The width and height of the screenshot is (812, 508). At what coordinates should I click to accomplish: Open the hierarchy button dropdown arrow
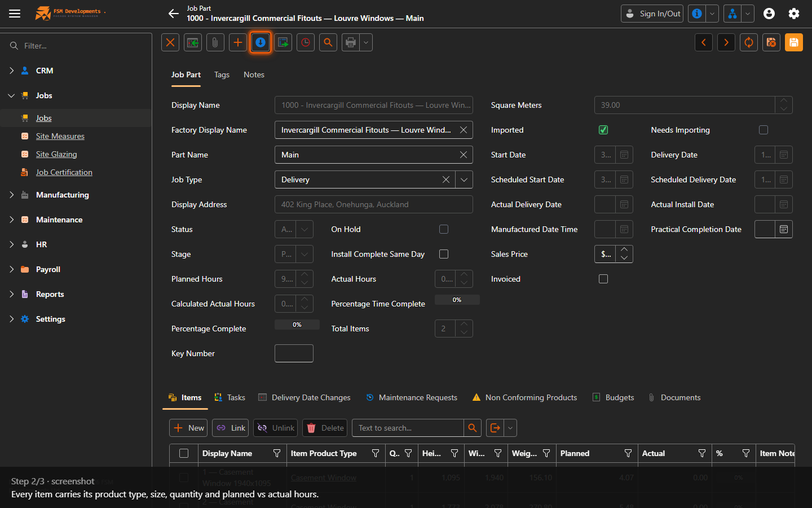[748, 14]
